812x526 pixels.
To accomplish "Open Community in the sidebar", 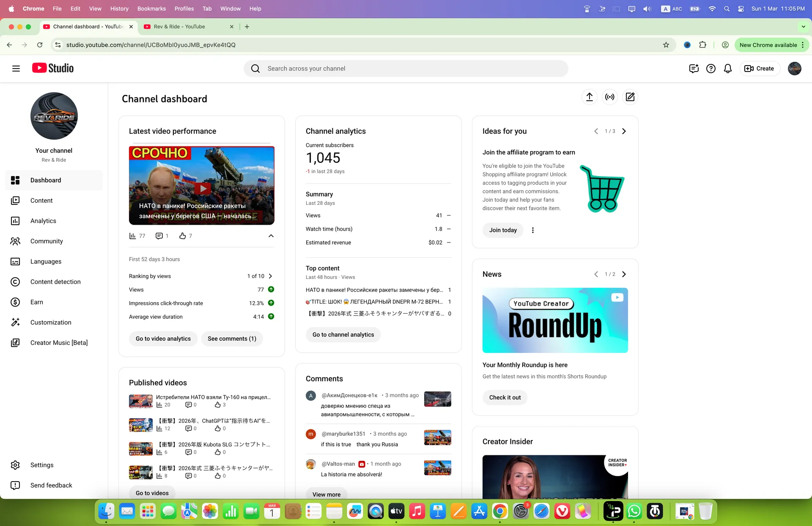I will point(54,241).
